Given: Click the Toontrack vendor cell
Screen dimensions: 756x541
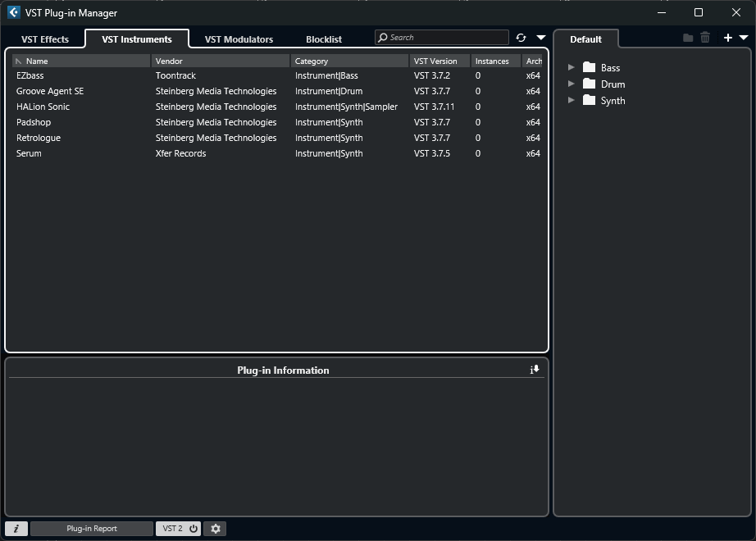Looking at the screenshot, I should pos(175,75).
